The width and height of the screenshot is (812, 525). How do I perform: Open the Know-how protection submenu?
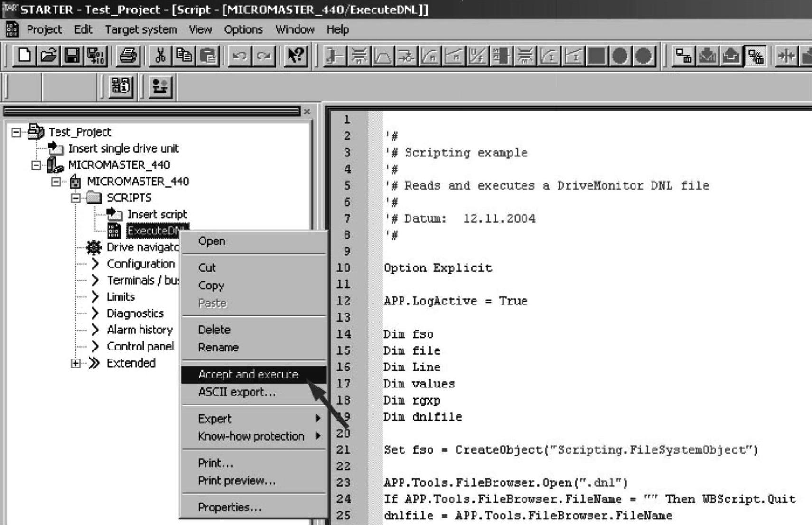click(x=254, y=436)
